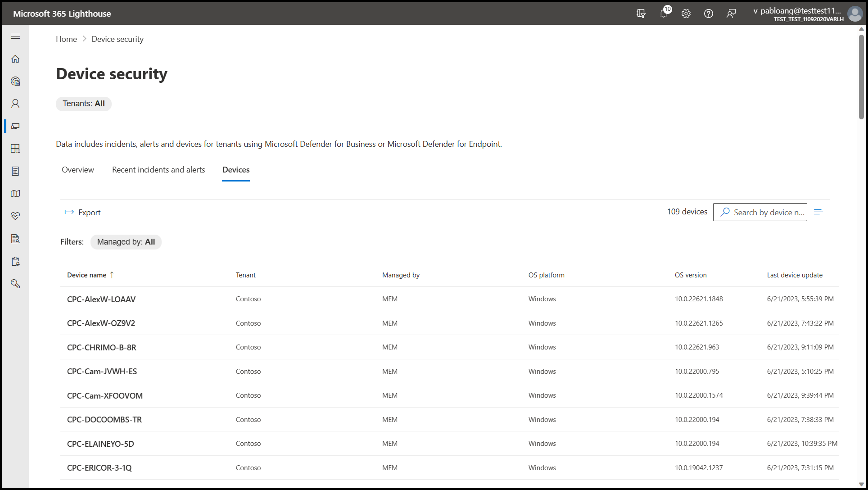The height and width of the screenshot is (490, 868).
Task: Sort by Device name column header
Action: coord(90,275)
